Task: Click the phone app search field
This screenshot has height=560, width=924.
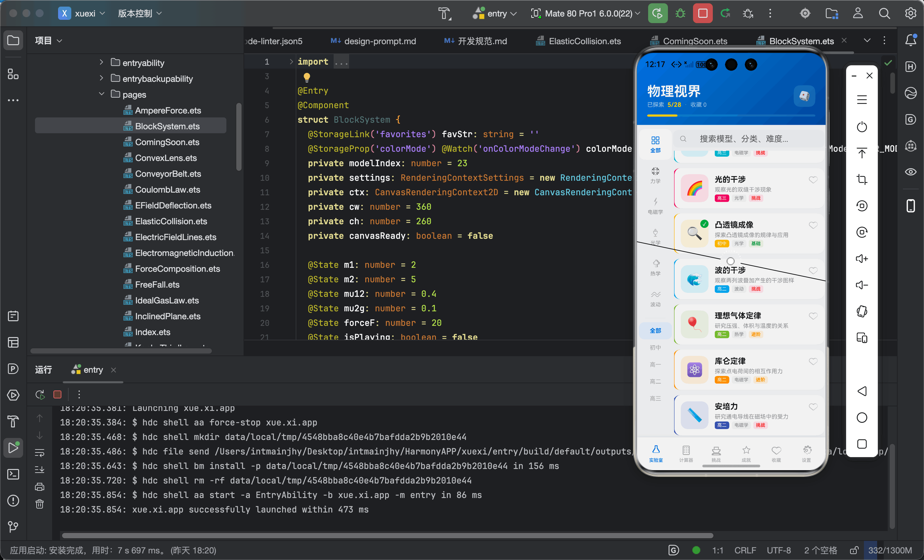Action: [748, 139]
